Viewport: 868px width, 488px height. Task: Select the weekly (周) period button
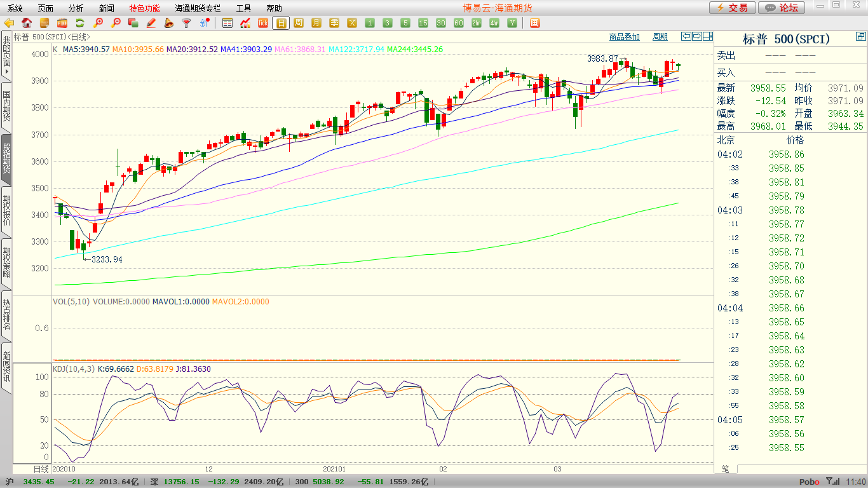pyautogui.click(x=299, y=23)
